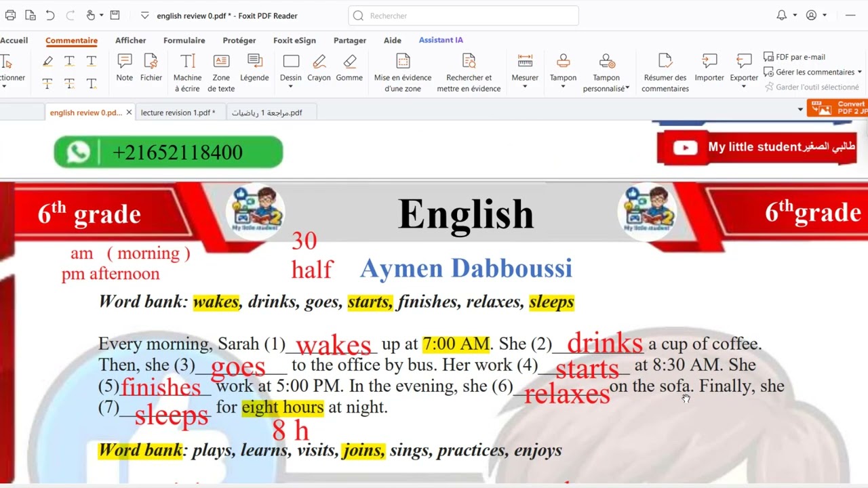868x488 pixels.
Task: Close the english review 0.pdf tab
Action: pos(129,113)
